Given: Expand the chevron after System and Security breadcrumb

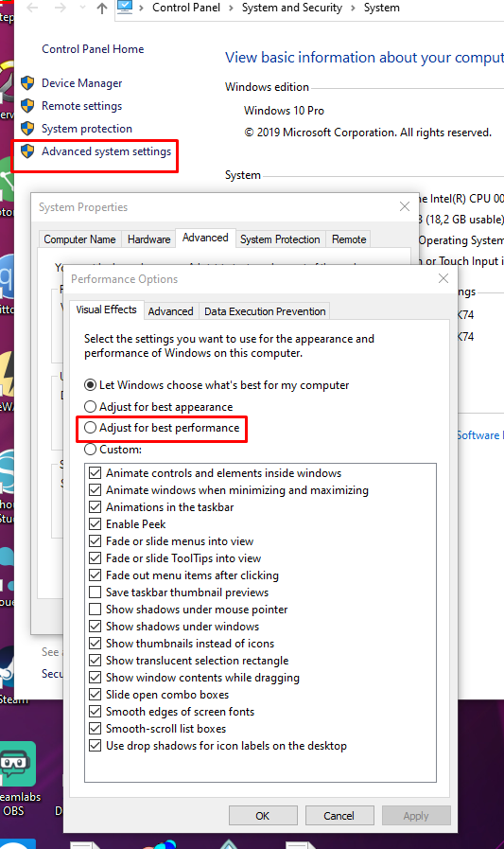Looking at the screenshot, I should coord(353,9).
